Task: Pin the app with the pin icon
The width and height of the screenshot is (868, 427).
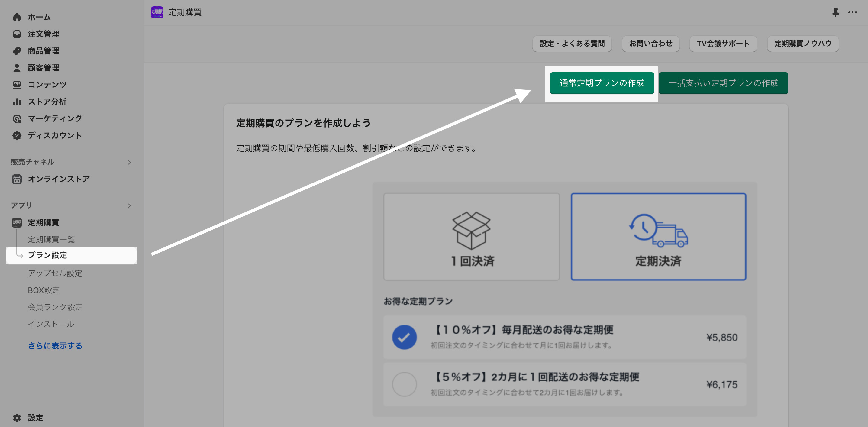Action: (835, 12)
